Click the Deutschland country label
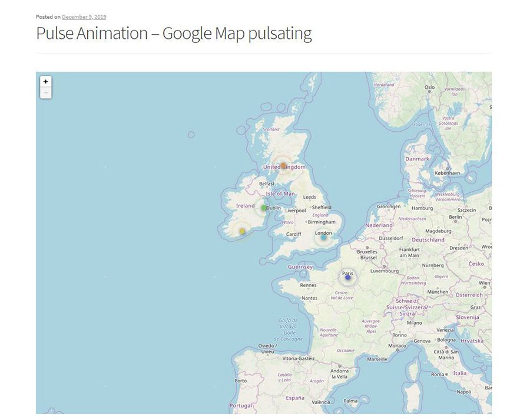This screenshot has width=530, height=420. (x=428, y=240)
